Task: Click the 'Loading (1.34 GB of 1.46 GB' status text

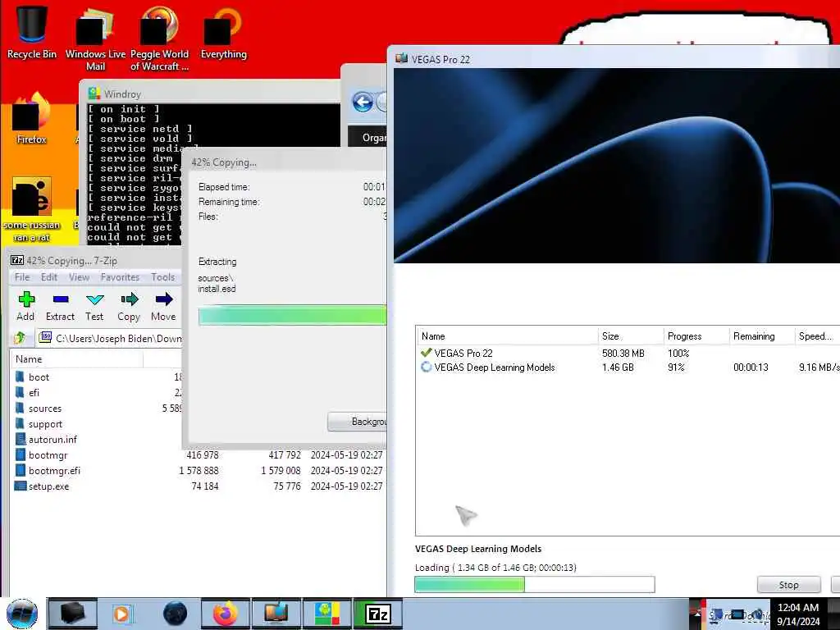Action: pyautogui.click(x=495, y=568)
